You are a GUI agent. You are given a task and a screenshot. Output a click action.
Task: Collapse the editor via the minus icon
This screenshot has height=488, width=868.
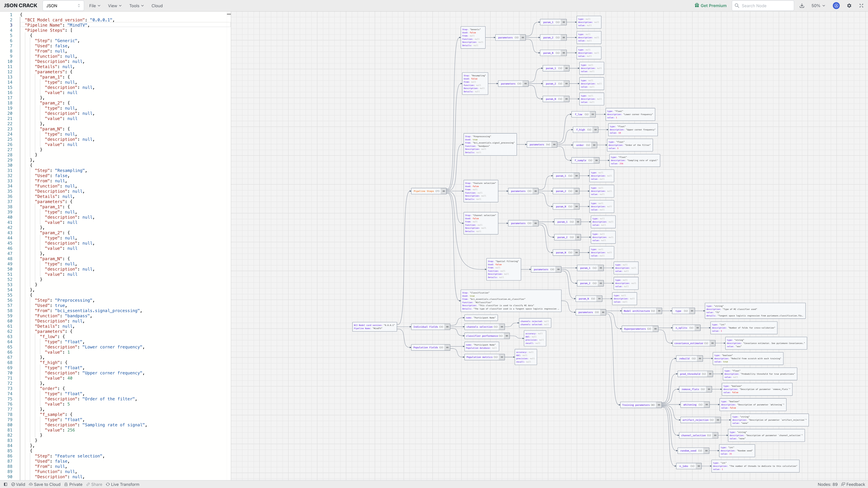pos(229,14)
